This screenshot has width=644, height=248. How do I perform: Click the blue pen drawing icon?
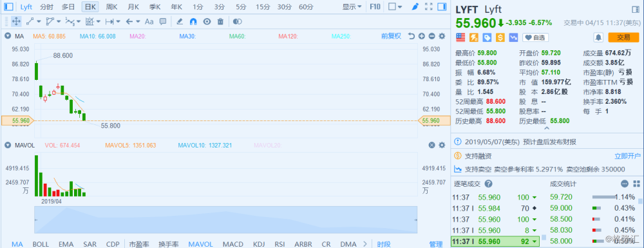(x=415, y=6)
